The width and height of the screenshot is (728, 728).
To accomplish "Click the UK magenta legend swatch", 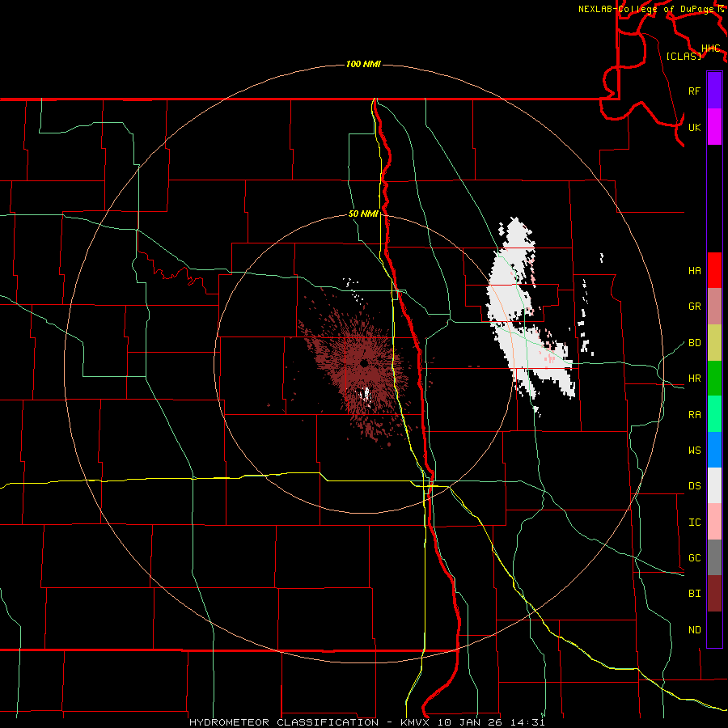I will pos(714,127).
